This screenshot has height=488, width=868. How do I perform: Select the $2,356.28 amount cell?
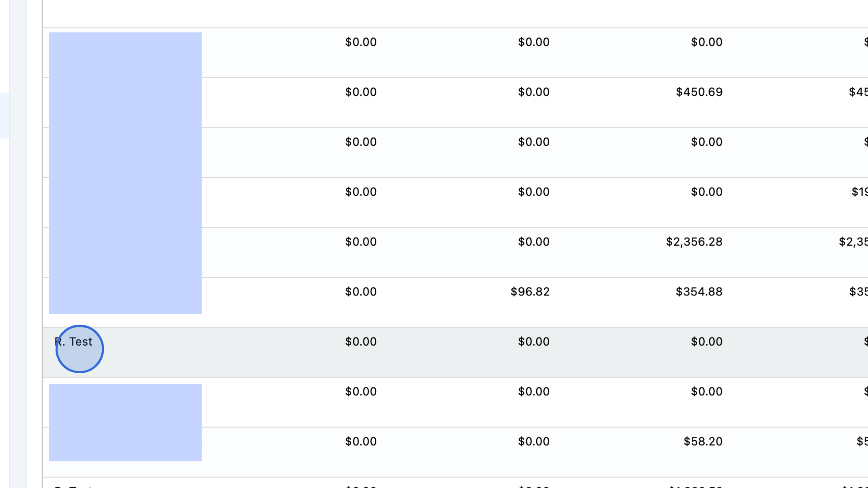(694, 242)
